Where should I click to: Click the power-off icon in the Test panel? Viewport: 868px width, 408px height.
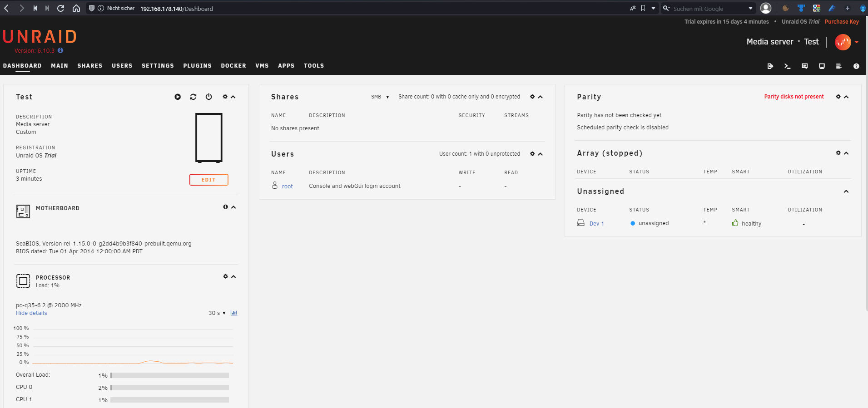tap(209, 97)
